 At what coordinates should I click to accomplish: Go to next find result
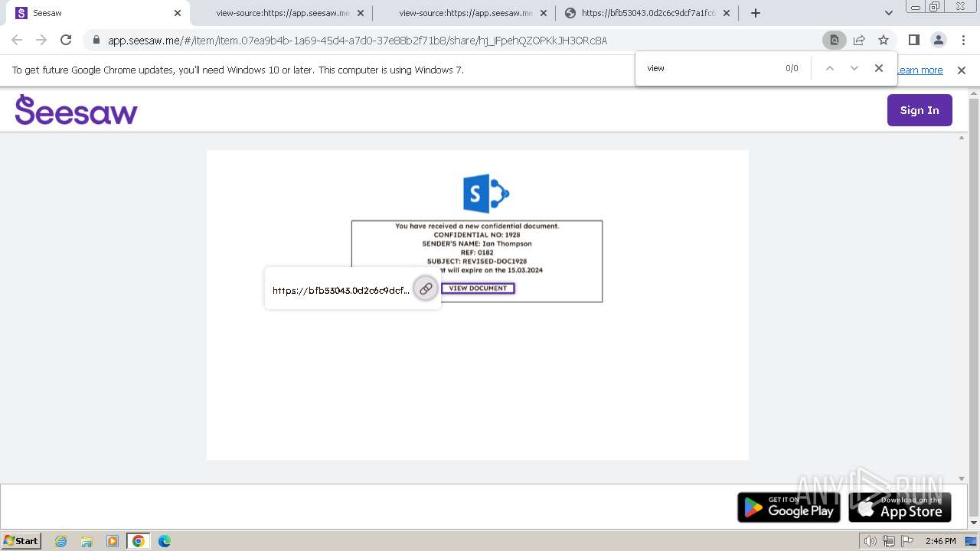(x=854, y=68)
